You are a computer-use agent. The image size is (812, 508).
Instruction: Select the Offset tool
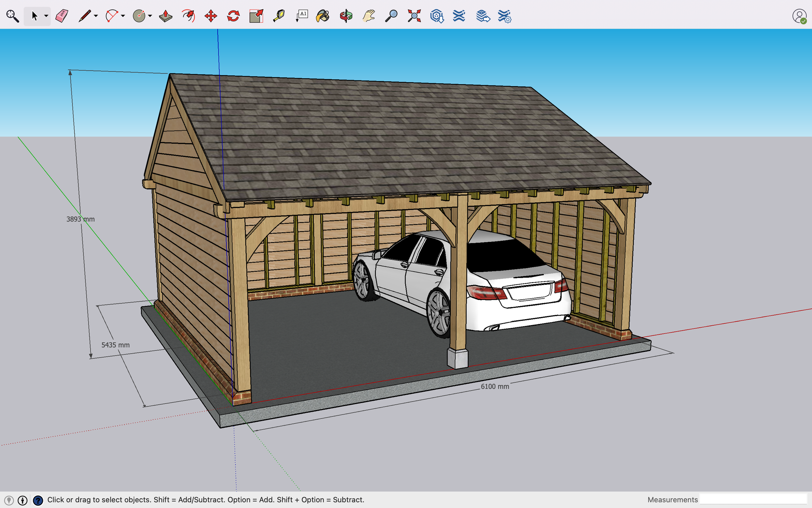click(x=188, y=16)
